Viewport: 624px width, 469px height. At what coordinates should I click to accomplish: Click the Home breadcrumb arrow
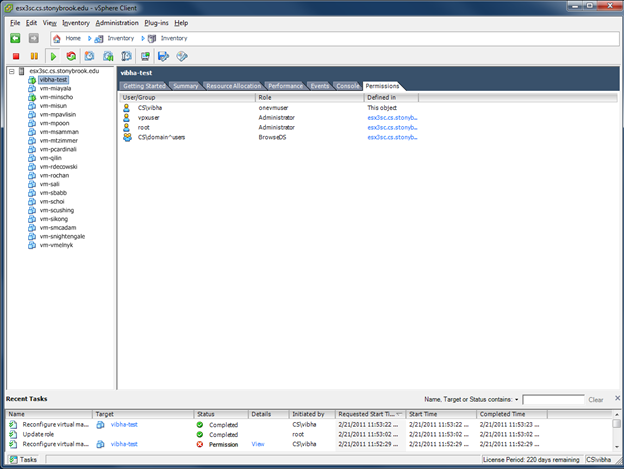pyautogui.click(x=90, y=39)
